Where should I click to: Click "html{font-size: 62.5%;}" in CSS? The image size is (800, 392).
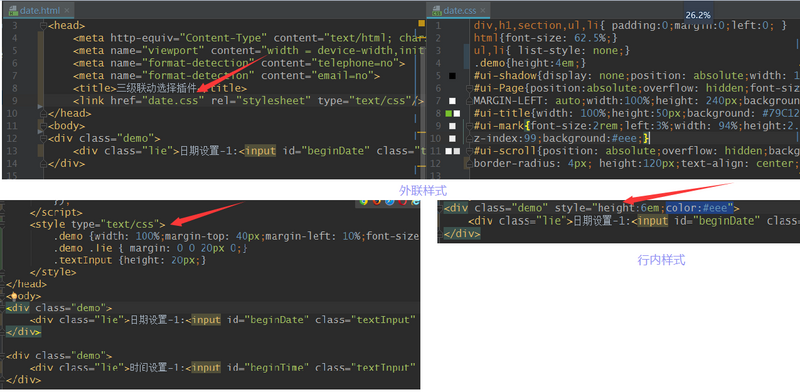[x=546, y=38]
